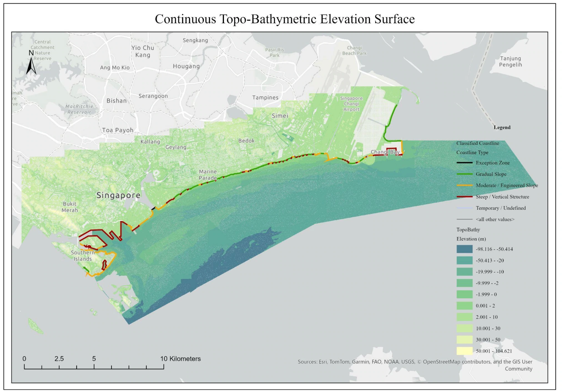Click the map title text

285,19
